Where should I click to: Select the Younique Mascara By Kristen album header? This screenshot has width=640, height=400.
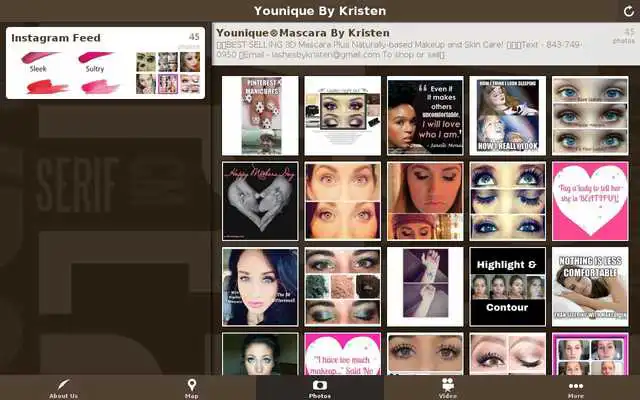[426, 44]
